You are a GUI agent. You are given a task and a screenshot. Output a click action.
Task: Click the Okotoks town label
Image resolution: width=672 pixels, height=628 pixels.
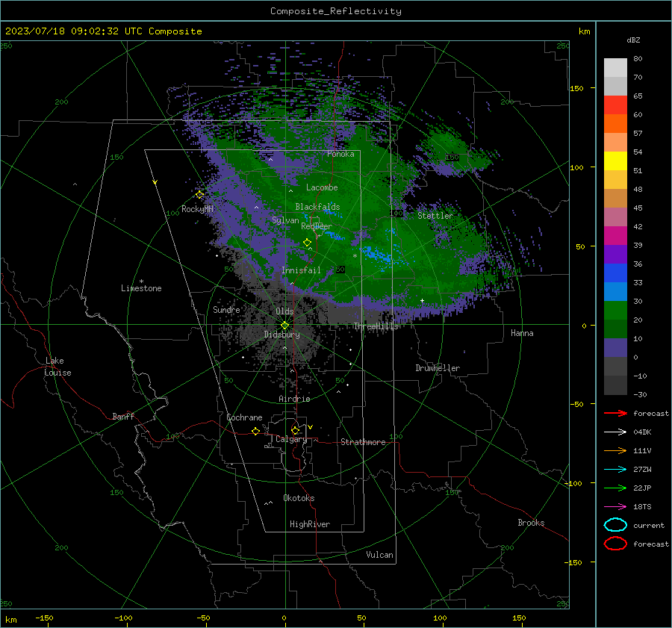(299, 498)
